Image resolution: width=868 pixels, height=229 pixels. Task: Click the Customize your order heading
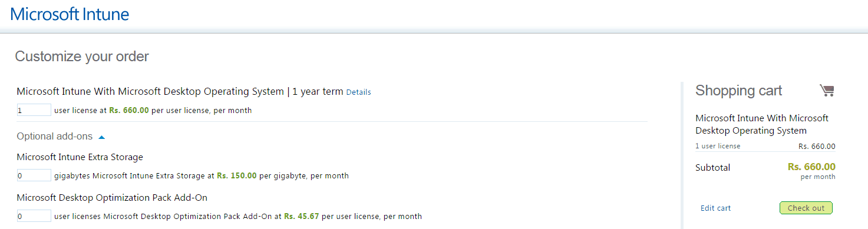(x=82, y=57)
